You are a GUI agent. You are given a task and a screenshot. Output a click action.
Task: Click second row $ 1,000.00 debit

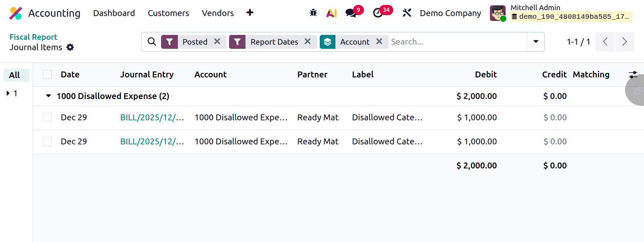pyautogui.click(x=477, y=142)
